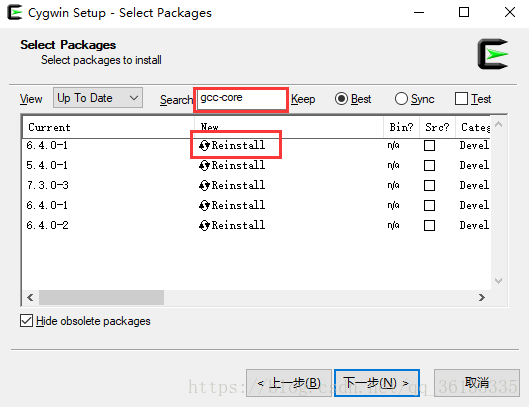Click the 取消 cancel button
The height and width of the screenshot is (407, 529).
click(x=476, y=383)
